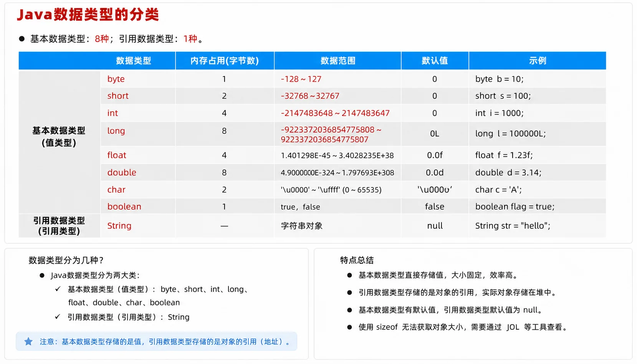
Task: Click the bullet 'Java数据类型分为两大类:'
Action: pyautogui.click(x=95, y=275)
